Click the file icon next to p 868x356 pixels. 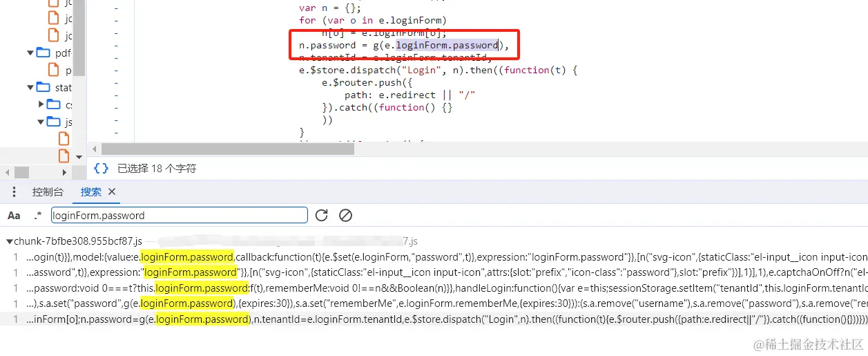(53, 70)
